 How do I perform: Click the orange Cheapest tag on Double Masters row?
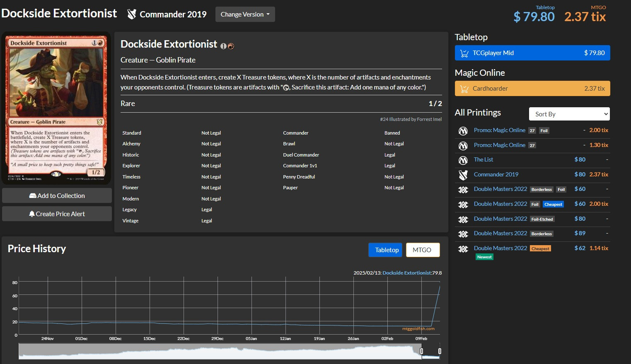coord(541,248)
